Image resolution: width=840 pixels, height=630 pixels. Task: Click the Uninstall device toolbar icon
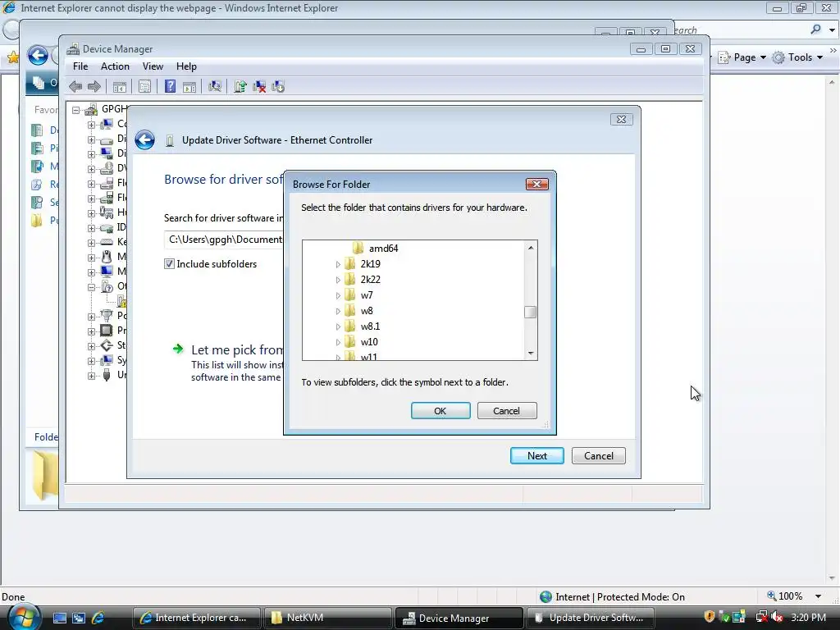259,86
